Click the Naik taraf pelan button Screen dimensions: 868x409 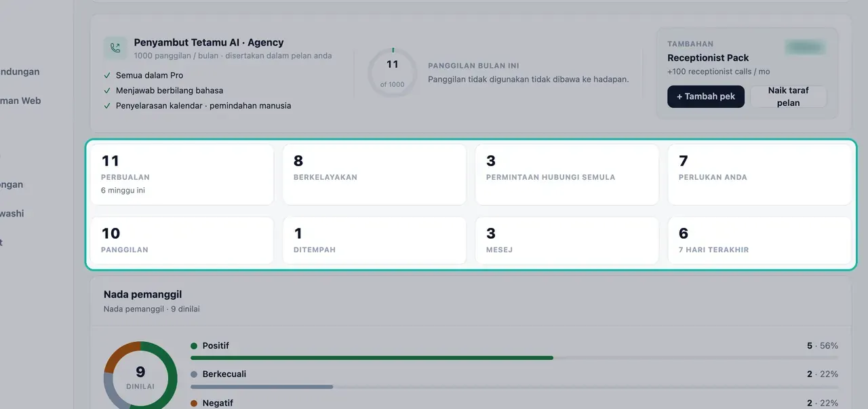[x=788, y=96]
